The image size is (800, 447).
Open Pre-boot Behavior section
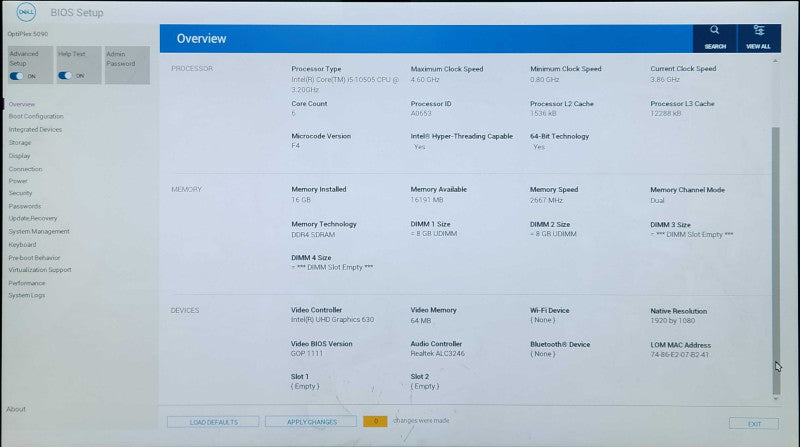[x=34, y=258]
